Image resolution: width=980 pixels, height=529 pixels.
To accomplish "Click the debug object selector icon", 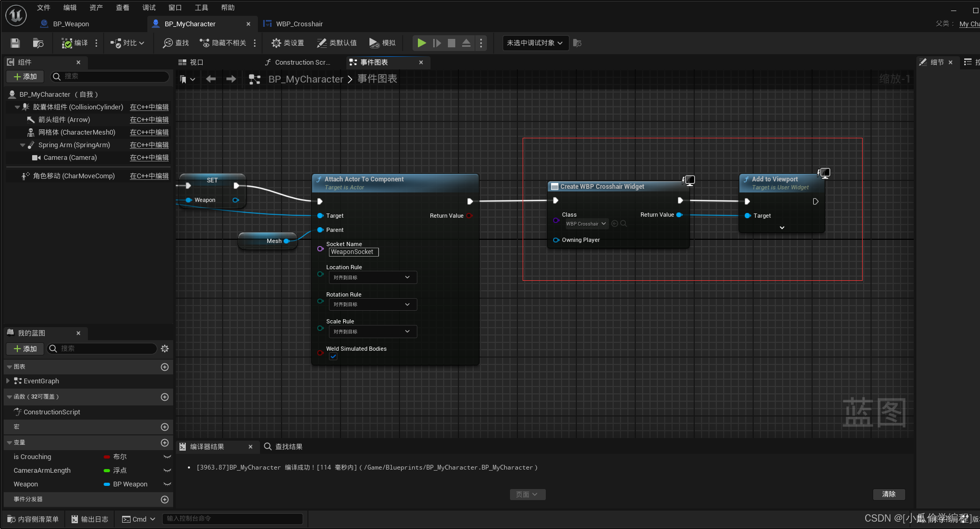I will (577, 43).
